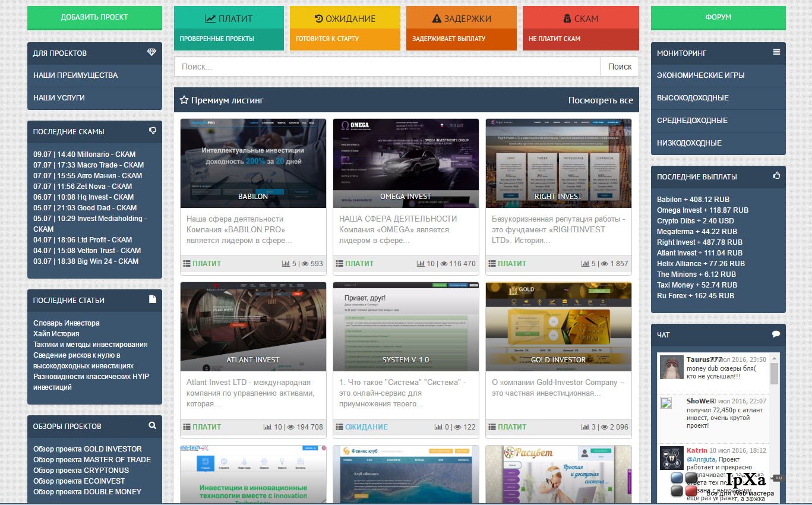Click the ПЛАТИТ status on Right Invest card
This screenshot has width=812, height=505.
coord(512,264)
